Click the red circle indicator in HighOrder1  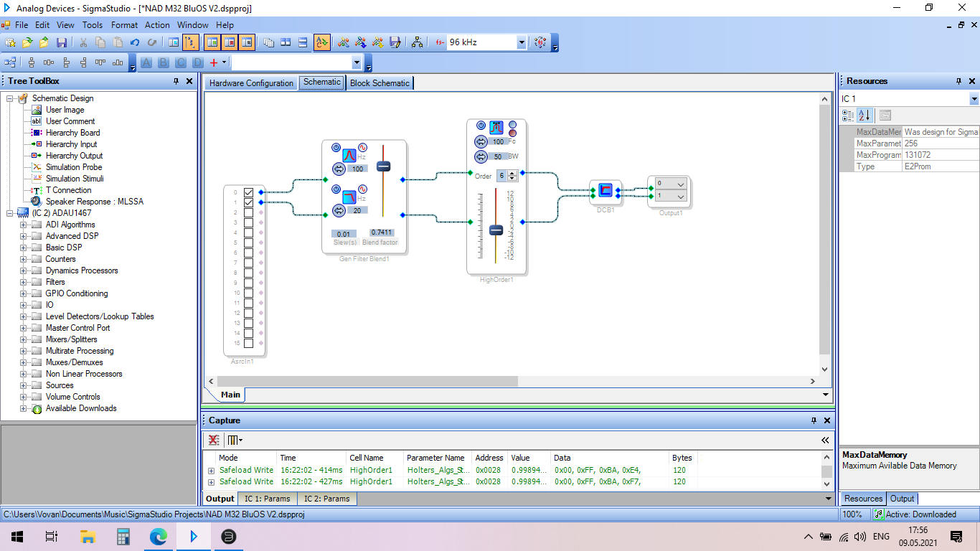512,133
